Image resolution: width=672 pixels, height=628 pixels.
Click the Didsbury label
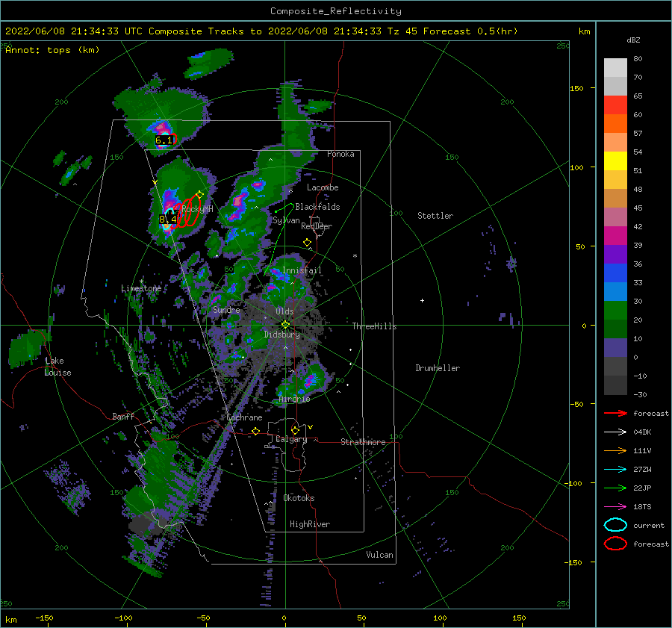click(x=282, y=335)
